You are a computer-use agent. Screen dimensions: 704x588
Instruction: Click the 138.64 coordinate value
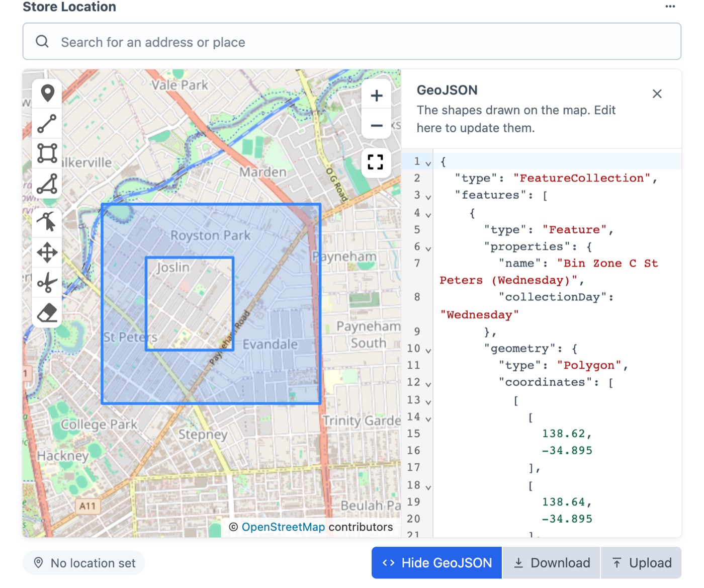[563, 502]
